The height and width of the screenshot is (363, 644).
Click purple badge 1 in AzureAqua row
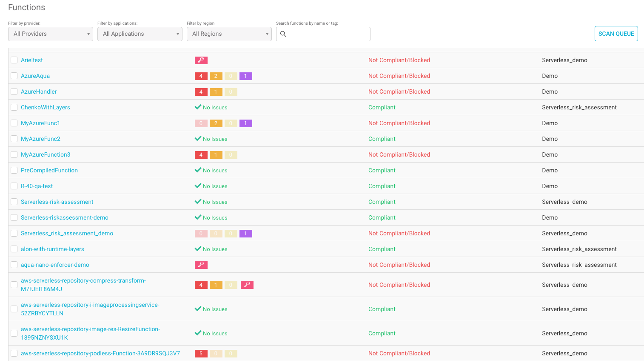point(246,76)
